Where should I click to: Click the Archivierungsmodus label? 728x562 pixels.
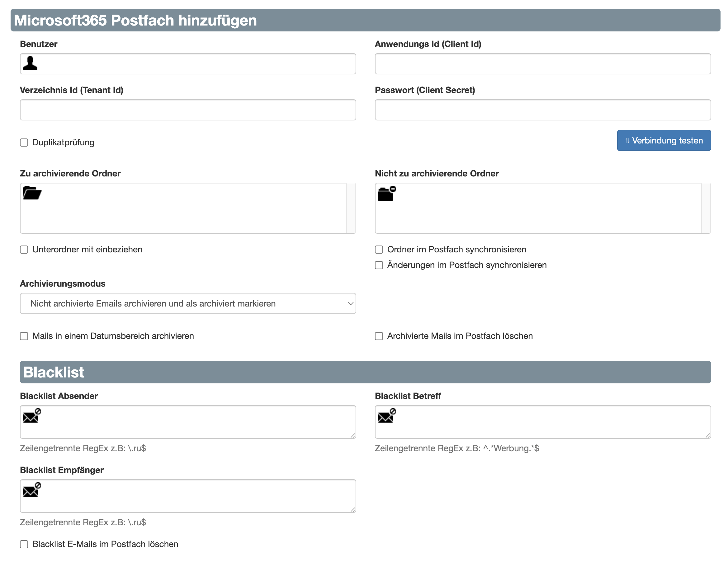tap(63, 283)
